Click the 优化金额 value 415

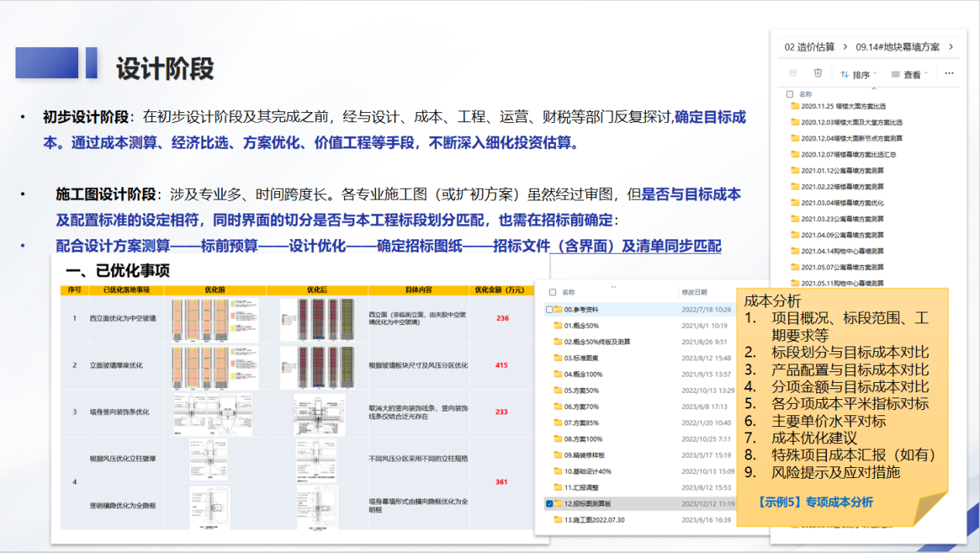503,365
